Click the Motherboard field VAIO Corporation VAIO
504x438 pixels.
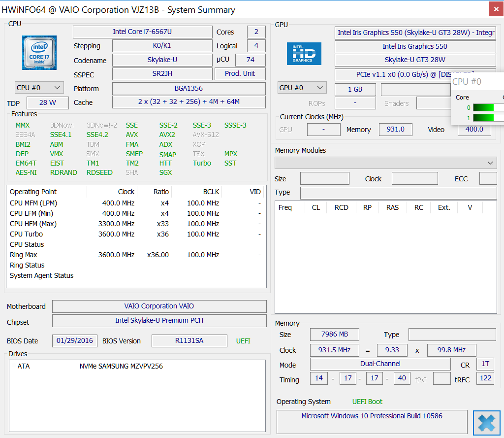coord(159,306)
